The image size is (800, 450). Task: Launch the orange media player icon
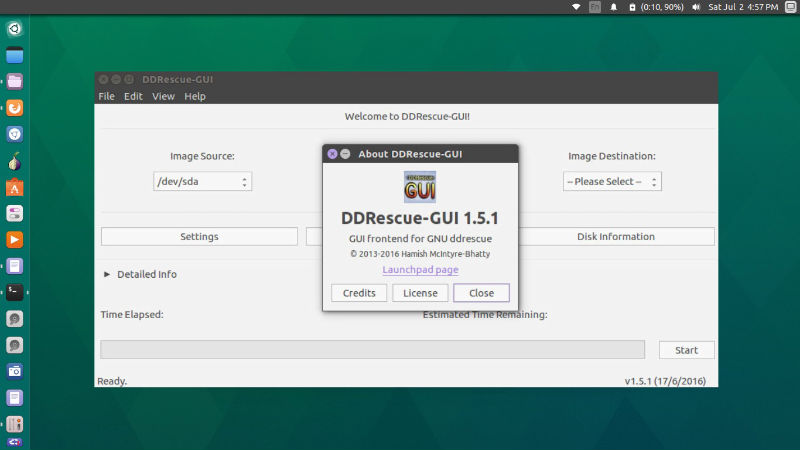(x=14, y=239)
